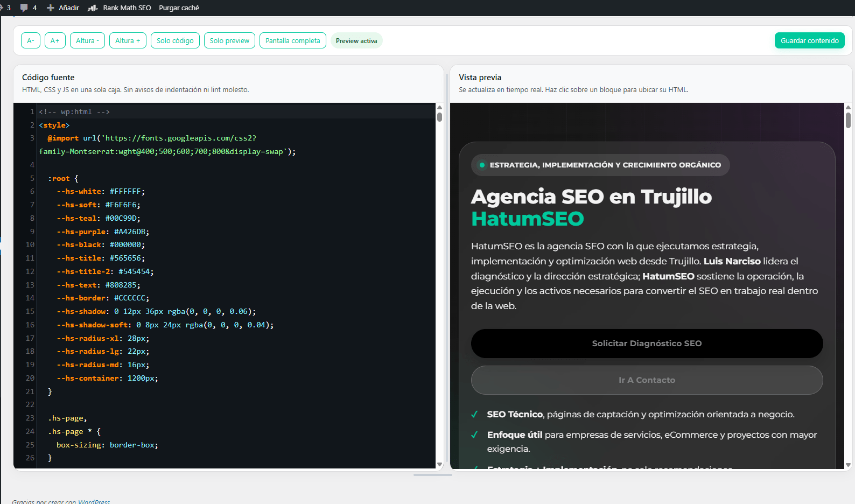
Task: Click the WordPress link in footer
Action: 94,502
